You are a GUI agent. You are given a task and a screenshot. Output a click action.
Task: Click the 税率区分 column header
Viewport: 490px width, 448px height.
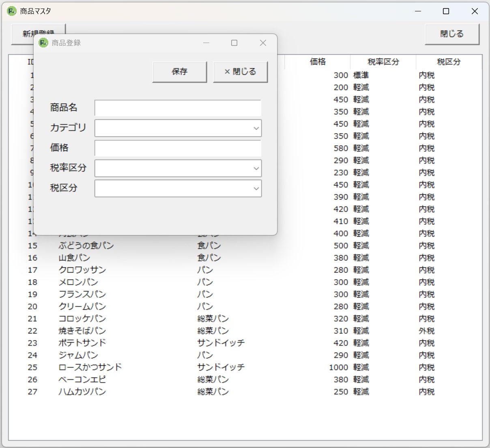tap(383, 62)
